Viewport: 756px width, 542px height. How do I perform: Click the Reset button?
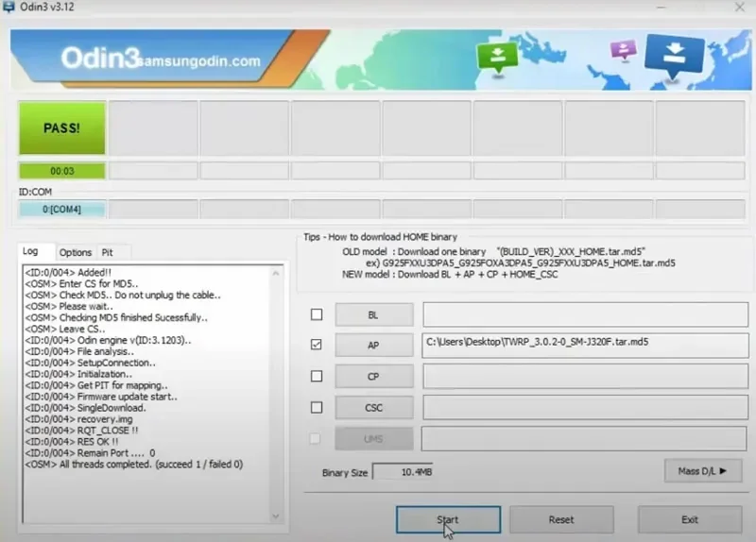click(x=561, y=519)
